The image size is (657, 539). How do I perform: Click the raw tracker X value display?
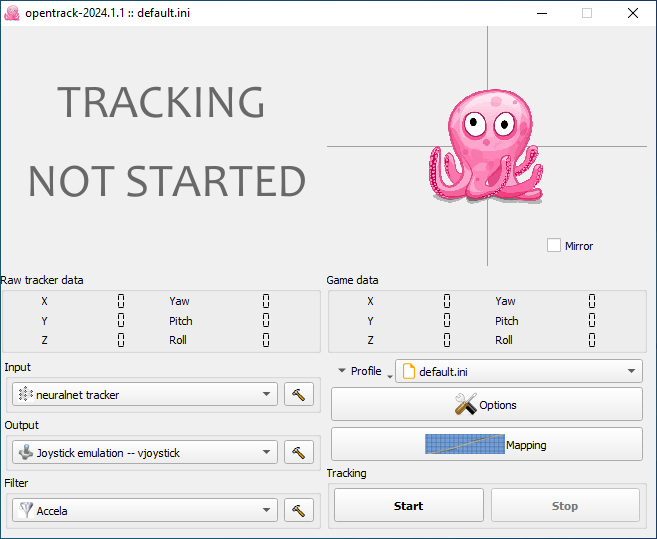click(x=121, y=301)
